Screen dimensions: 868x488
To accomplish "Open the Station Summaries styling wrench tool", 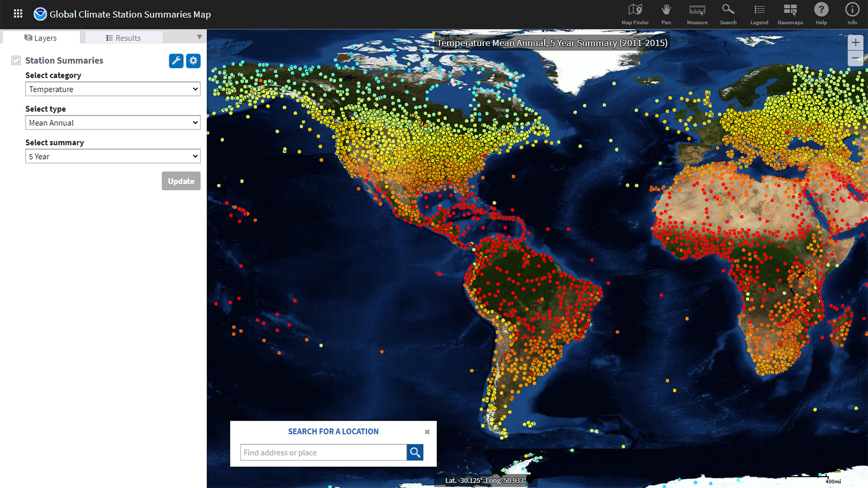I will (175, 61).
